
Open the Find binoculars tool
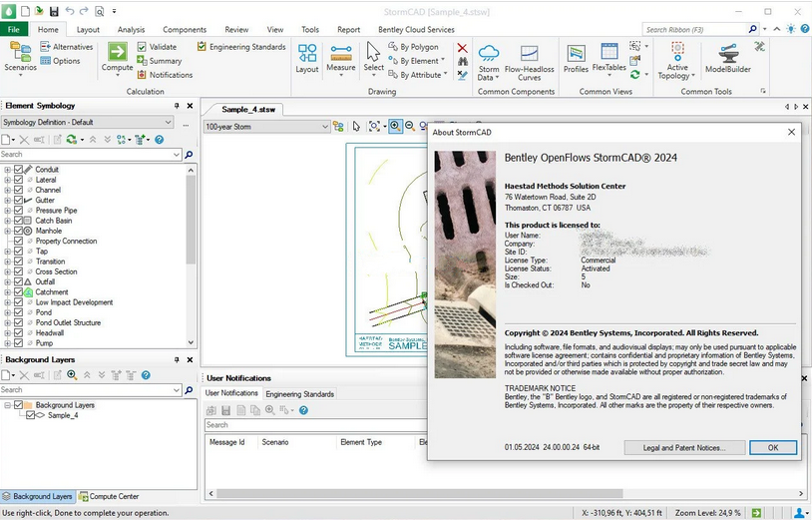[463, 61]
